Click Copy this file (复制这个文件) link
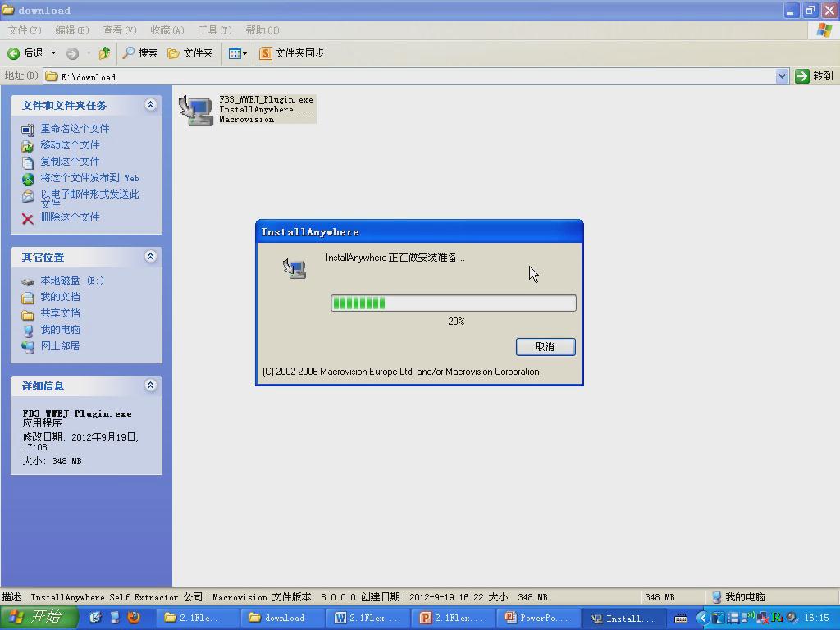The width and height of the screenshot is (840, 630). point(71,162)
